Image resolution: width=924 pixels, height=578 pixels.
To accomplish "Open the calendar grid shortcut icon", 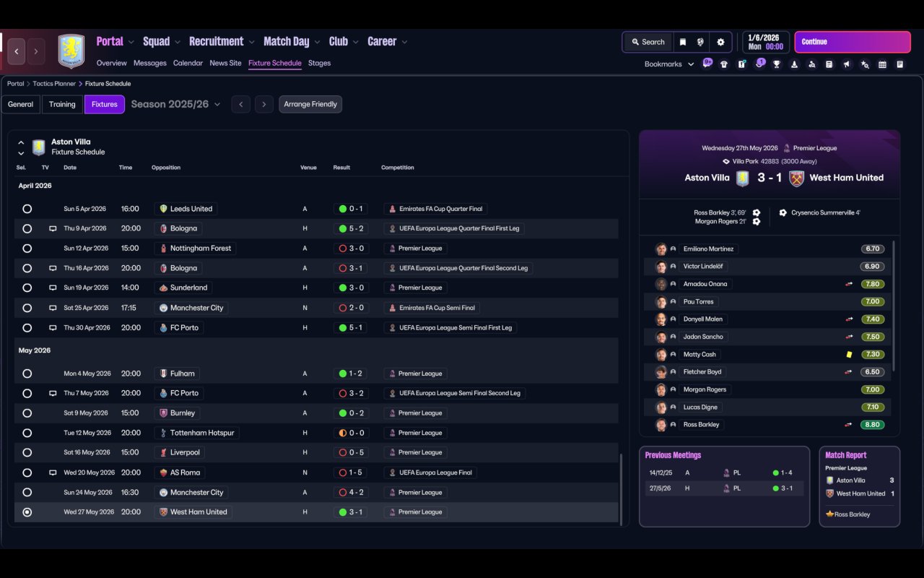I will (x=882, y=64).
